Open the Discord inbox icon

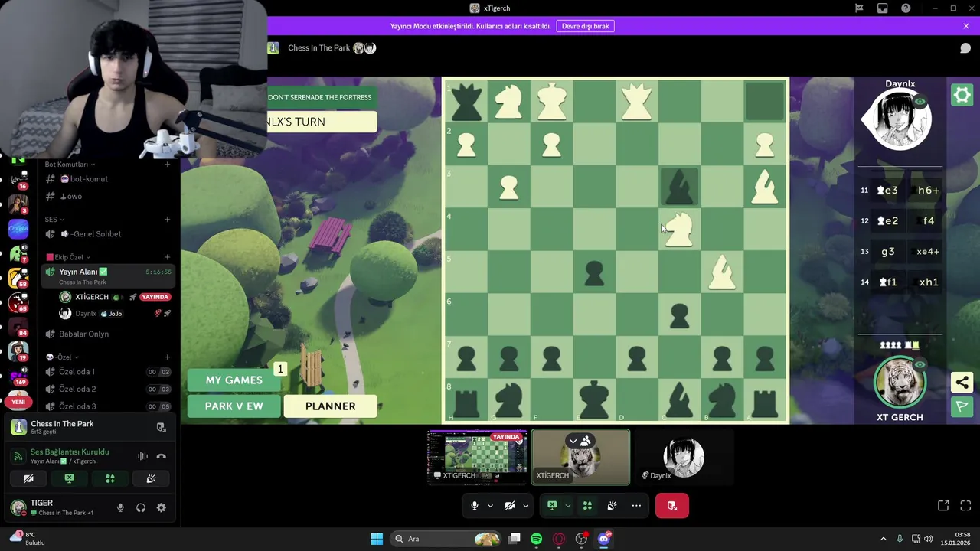tap(883, 8)
